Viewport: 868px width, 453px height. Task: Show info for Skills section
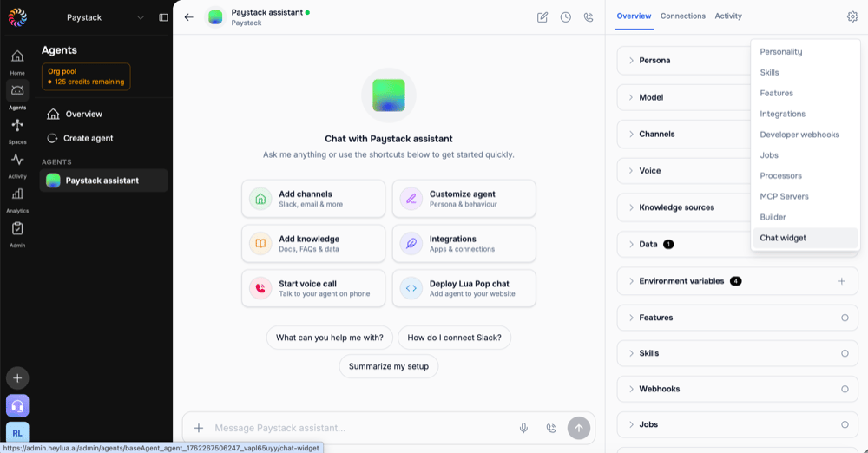pyautogui.click(x=845, y=353)
